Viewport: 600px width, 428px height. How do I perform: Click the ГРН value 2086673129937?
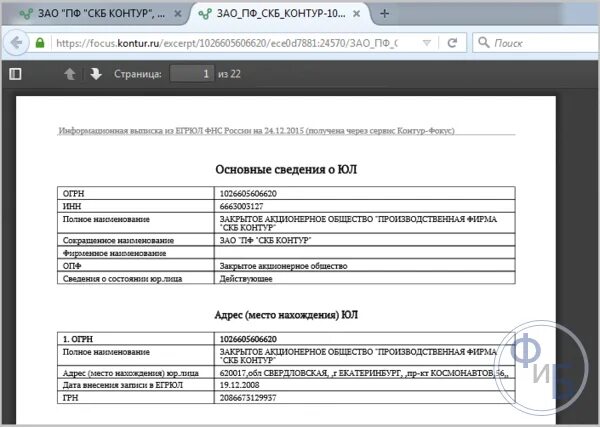point(248,397)
